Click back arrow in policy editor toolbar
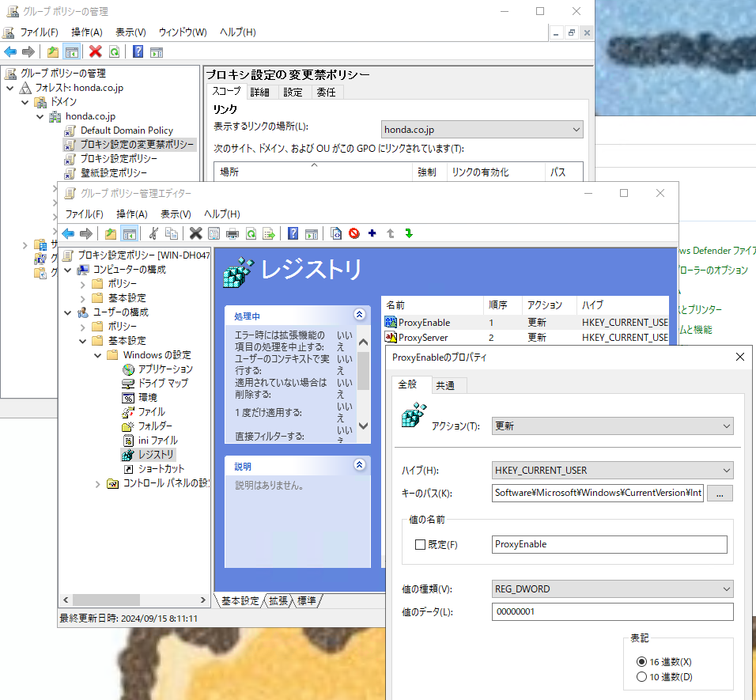Viewport: 756px width, 700px height. click(x=68, y=234)
